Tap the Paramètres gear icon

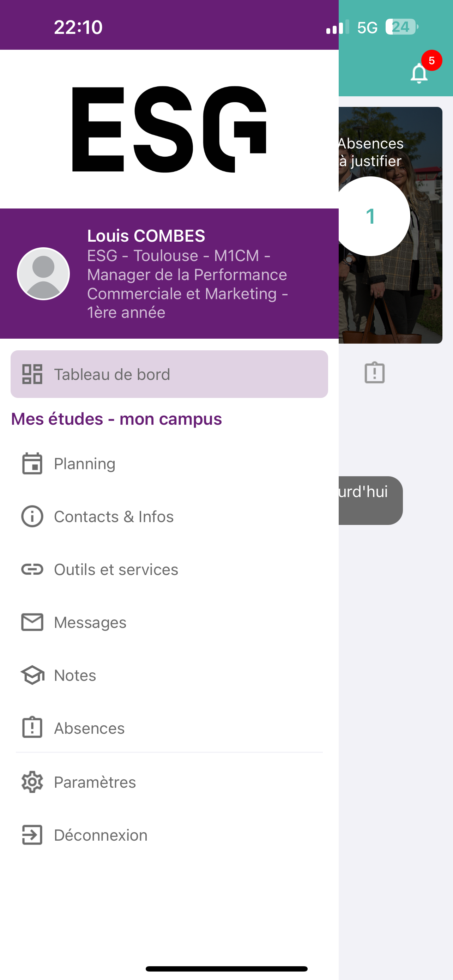[x=32, y=782]
